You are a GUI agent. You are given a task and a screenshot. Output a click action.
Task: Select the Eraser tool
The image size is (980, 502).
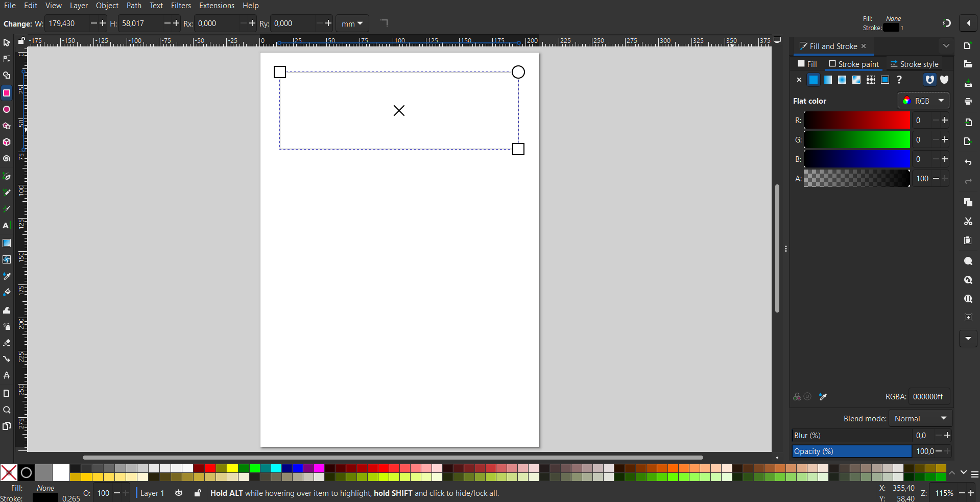tap(7, 343)
